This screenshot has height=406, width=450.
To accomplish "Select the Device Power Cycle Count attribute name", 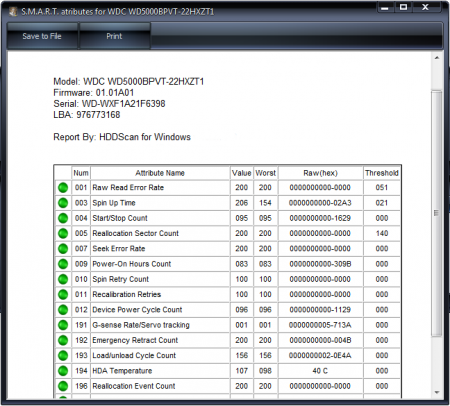I will coord(137,310).
